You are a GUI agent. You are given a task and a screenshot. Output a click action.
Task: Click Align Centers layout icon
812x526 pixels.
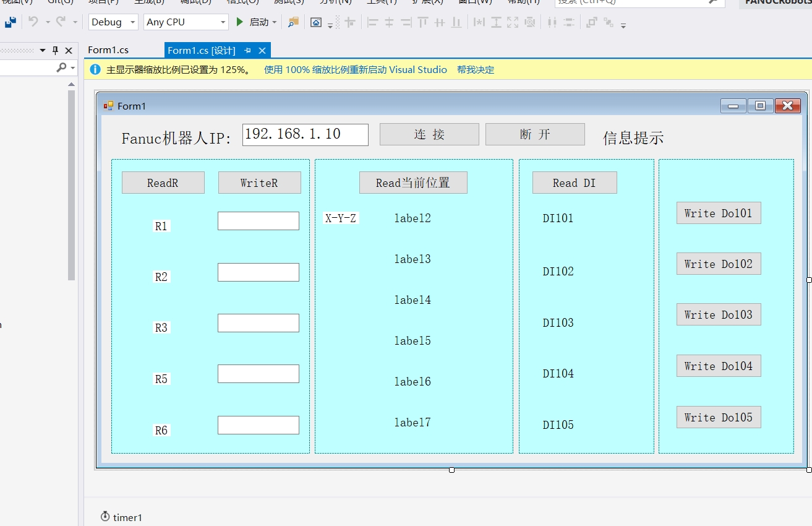click(x=389, y=22)
